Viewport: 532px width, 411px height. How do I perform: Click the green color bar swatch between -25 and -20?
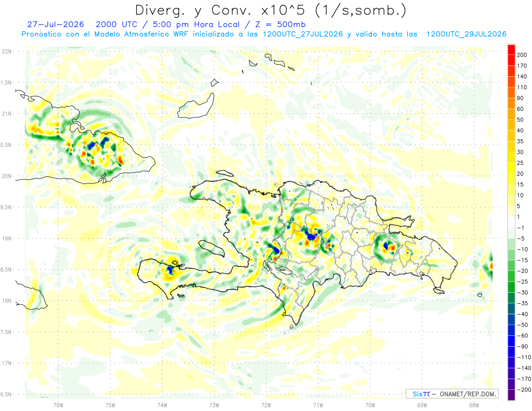point(511,276)
